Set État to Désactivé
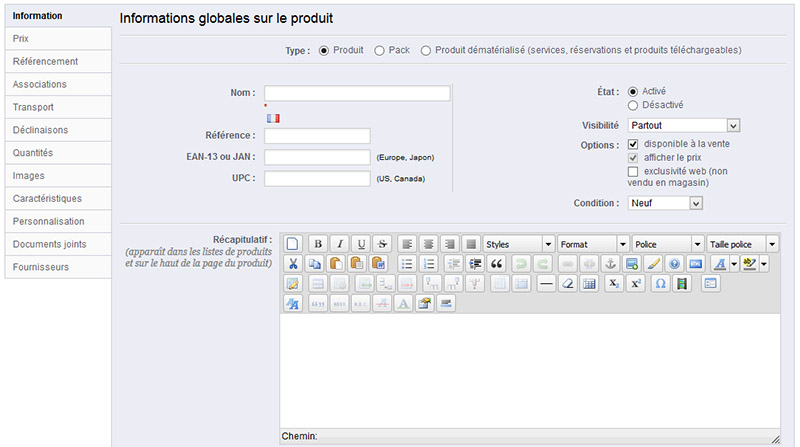Image resolution: width=800 pixels, height=447 pixels. pos(633,105)
